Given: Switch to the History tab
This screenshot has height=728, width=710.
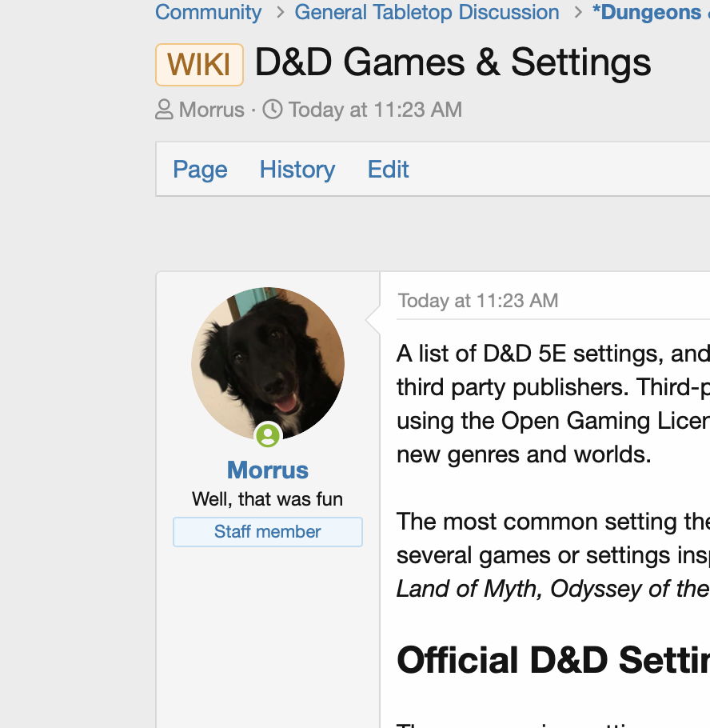Looking at the screenshot, I should pyautogui.click(x=297, y=169).
